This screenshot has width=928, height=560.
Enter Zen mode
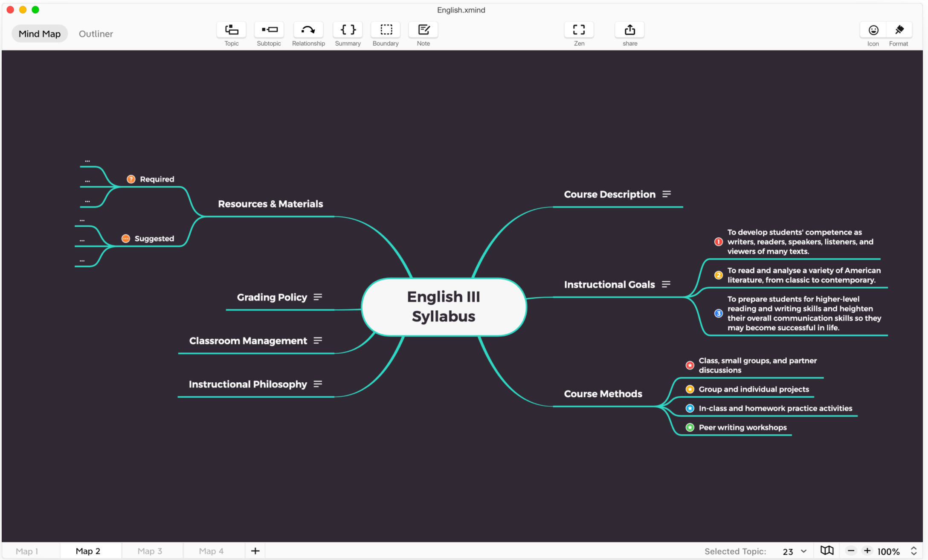(x=579, y=30)
